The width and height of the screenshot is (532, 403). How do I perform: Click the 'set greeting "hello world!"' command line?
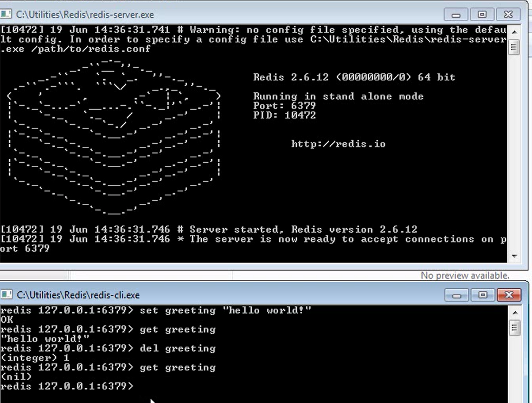point(156,310)
